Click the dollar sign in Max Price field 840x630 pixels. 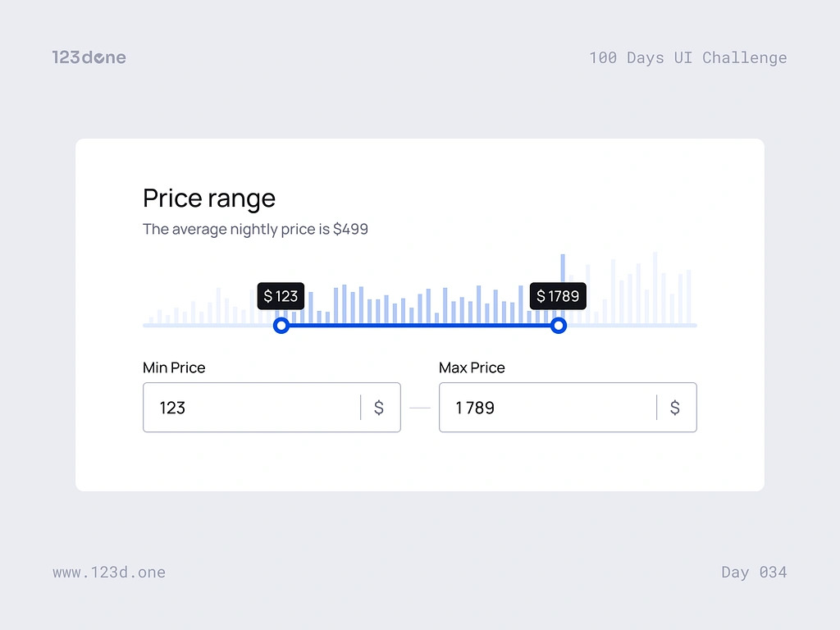pyautogui.click(x=674, y=408)
